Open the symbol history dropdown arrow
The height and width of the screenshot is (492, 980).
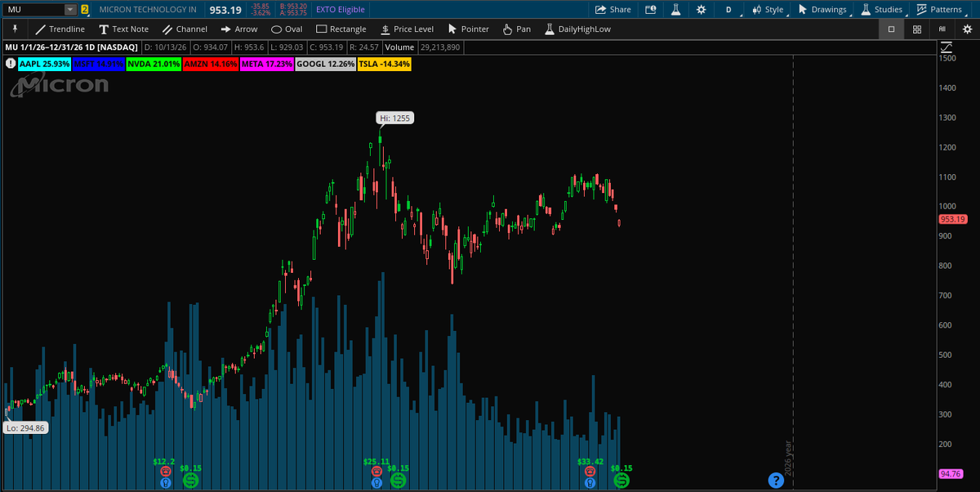tap(69, 10)
